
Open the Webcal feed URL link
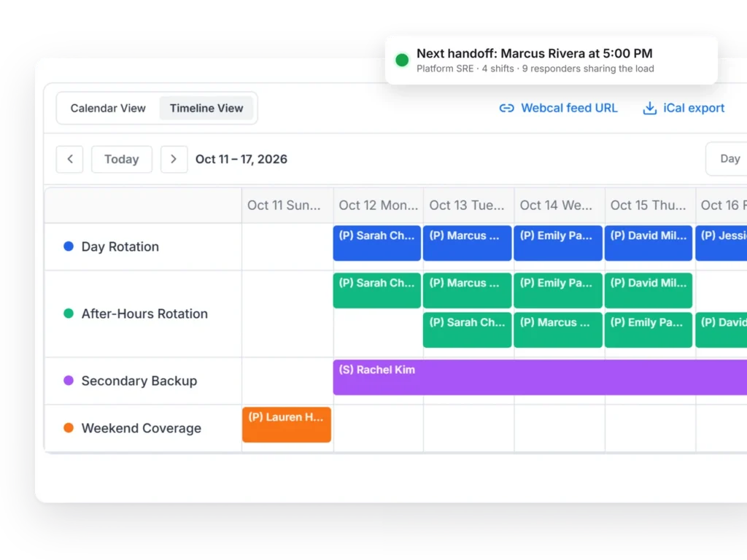pyautogui.click(x=569, y=108)
